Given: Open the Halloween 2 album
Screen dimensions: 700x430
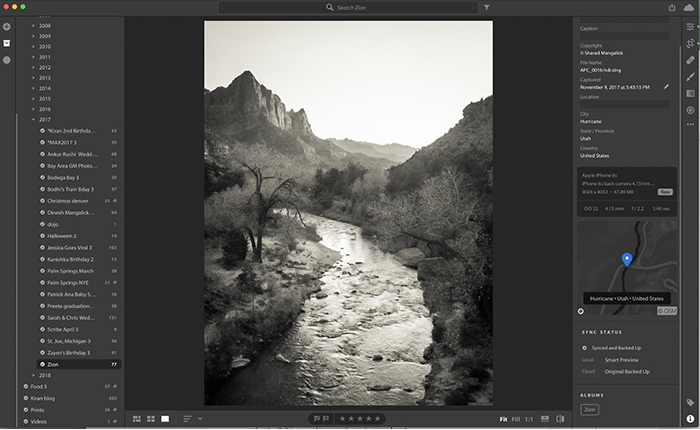Looking at the screenshot, I should coord(79,236).
